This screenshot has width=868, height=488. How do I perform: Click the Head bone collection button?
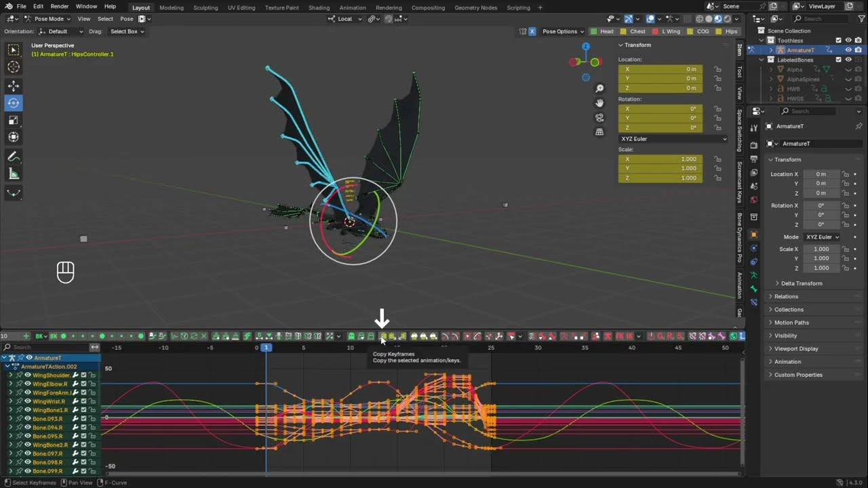point(602,31)
